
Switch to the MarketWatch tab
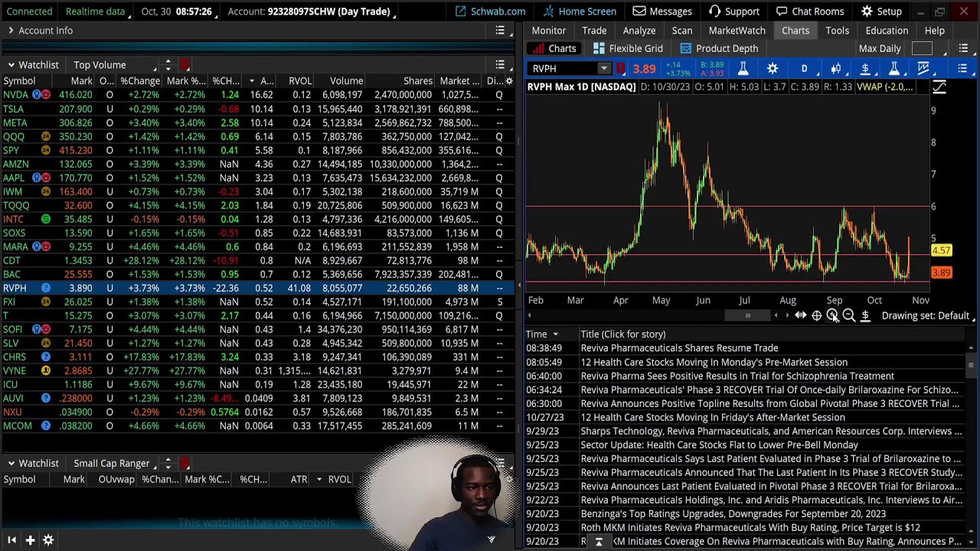737,31
